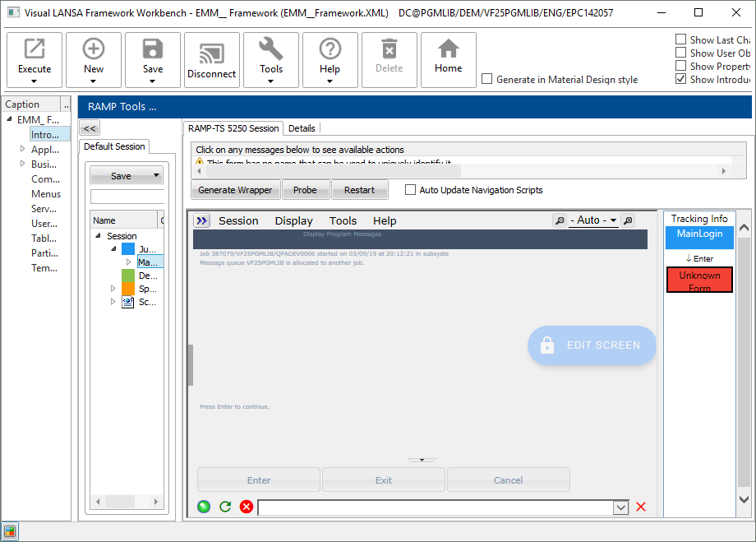
Task: Click zoom out magnifier left of Auto
Action: (x=560, y=220)
